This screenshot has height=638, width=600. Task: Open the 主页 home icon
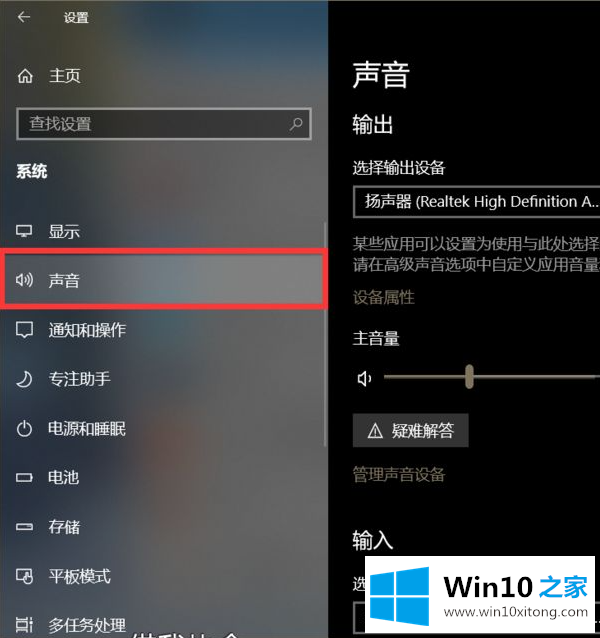pos(25,76)
